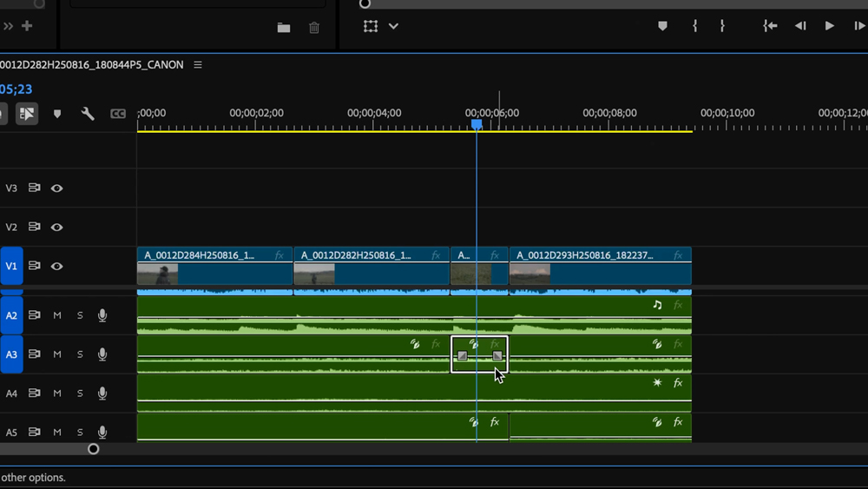Enable voice-over record on A2
The height and width of the screenshot is (489, 868).
pos(102,315)
